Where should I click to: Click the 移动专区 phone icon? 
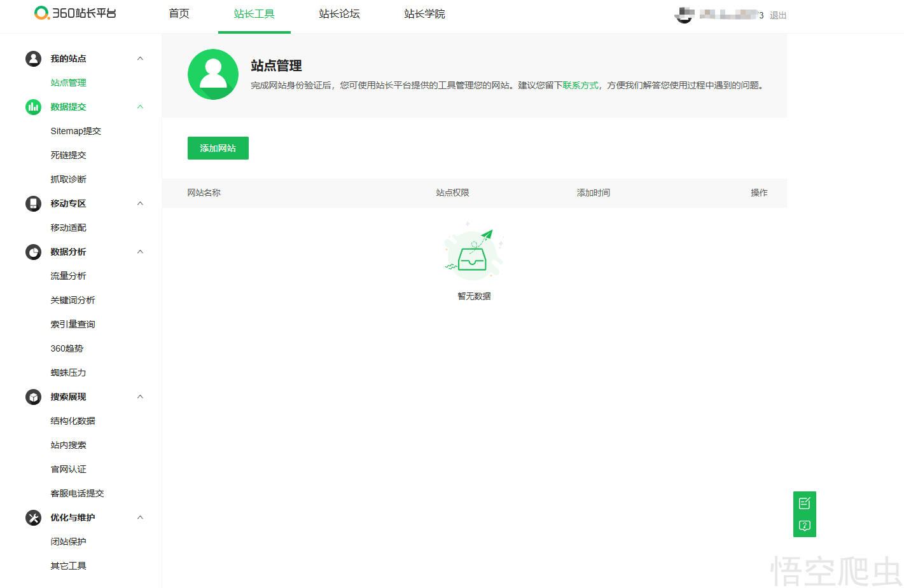(x=33, y=203)
